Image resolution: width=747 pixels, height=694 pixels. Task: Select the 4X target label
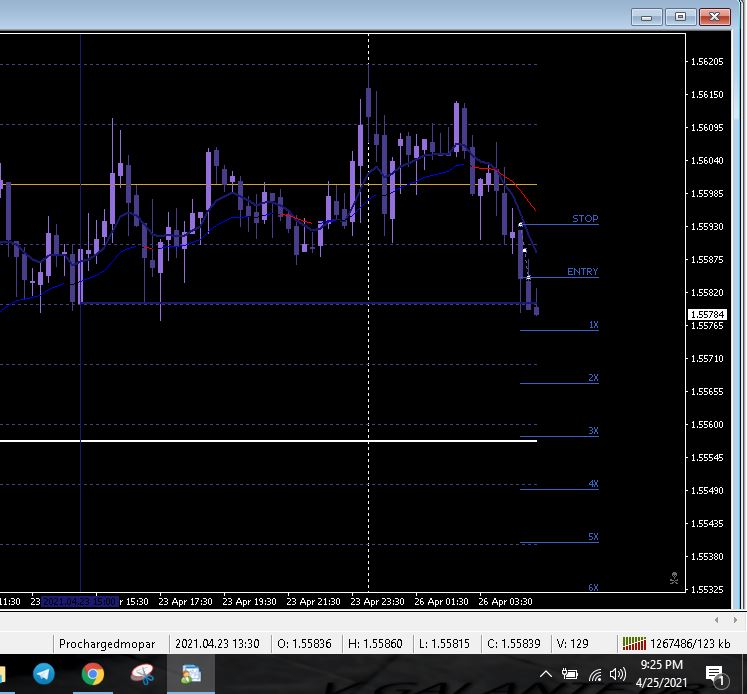(x=593, y=483)
